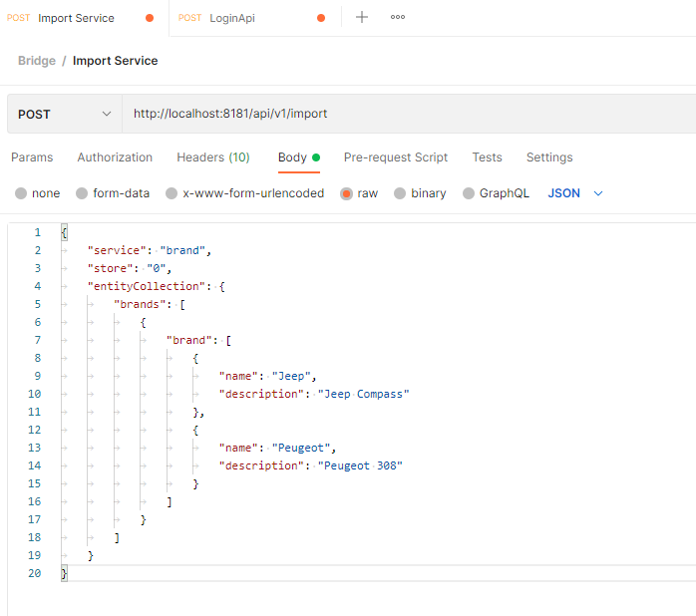The image size is (696, 616).
Task: Open the tab options ellipsis menu
Action: click(398, 17)
